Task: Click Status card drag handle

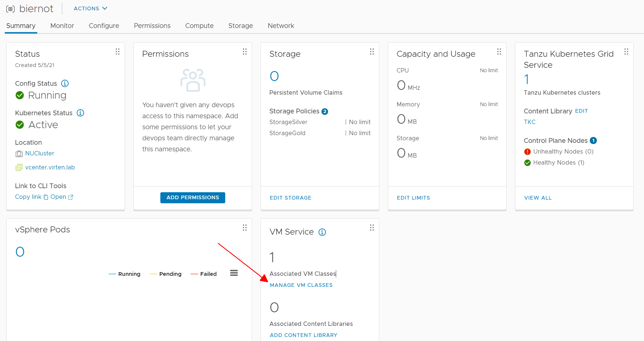Action: [118, 52]
